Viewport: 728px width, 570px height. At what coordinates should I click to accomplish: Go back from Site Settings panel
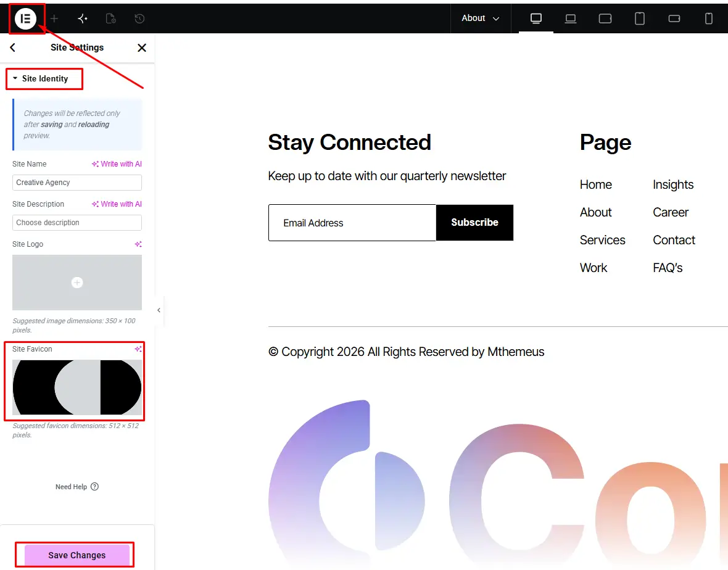(12, 47)
